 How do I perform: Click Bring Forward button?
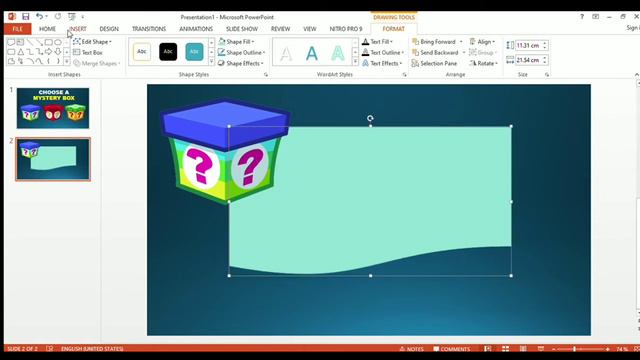[434, 42]
